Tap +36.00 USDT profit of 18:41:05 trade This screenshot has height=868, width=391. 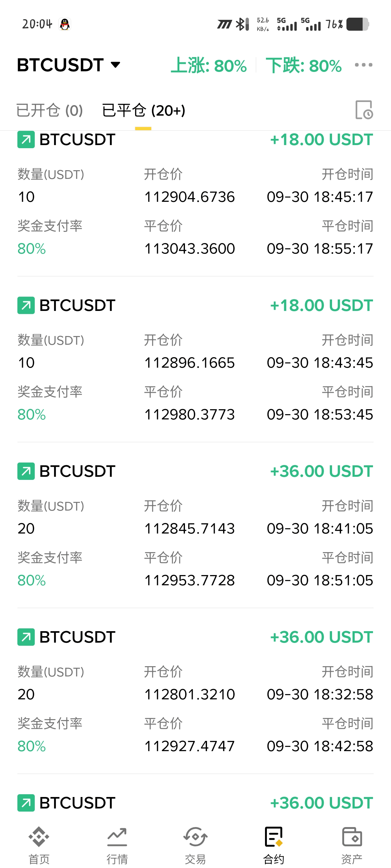click(321, 471)
